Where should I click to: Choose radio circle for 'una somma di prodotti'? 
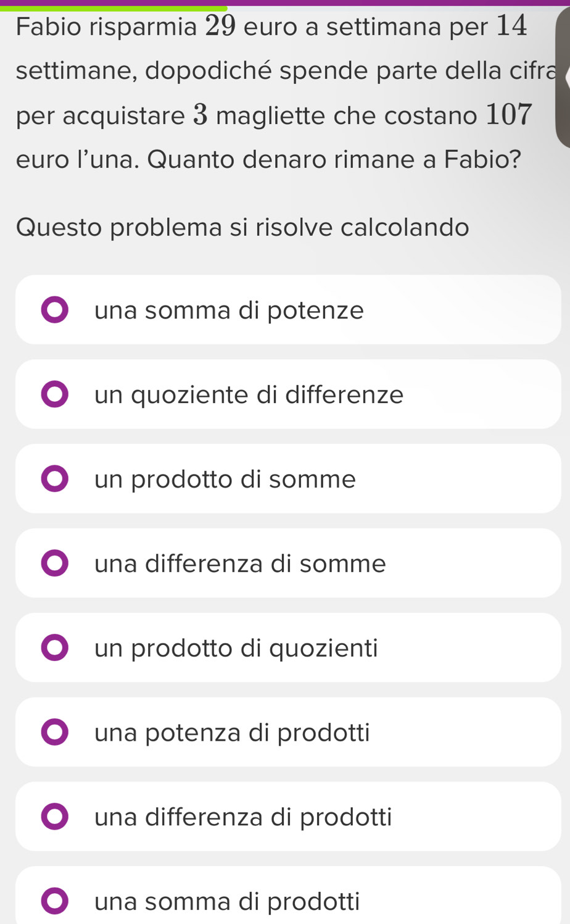55,901
